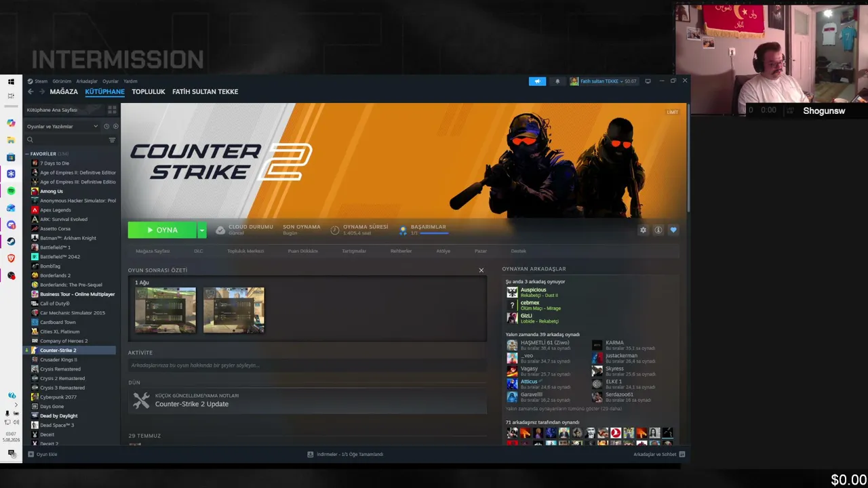Click the Among Us game icon
The width and height of the screenshot is (868, 488).
point(35,191)
